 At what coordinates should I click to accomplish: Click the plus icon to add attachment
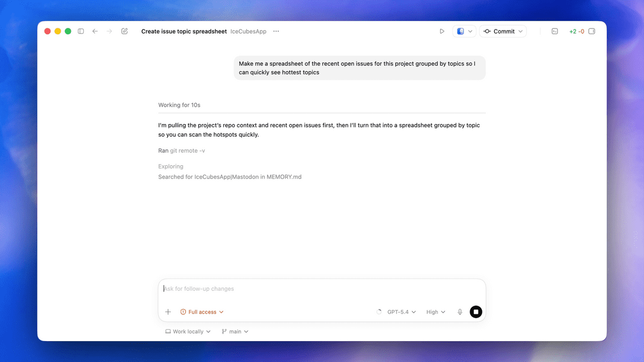tap(168, 312)
